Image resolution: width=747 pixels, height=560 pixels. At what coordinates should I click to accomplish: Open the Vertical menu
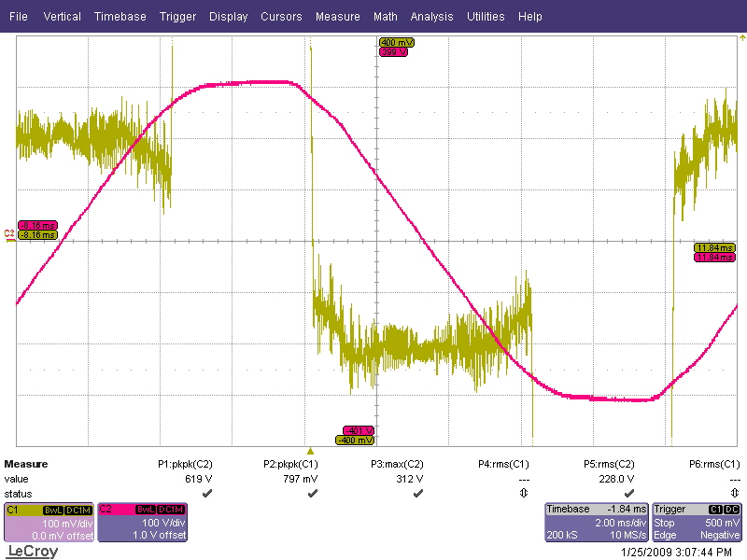tap(63, 17)
